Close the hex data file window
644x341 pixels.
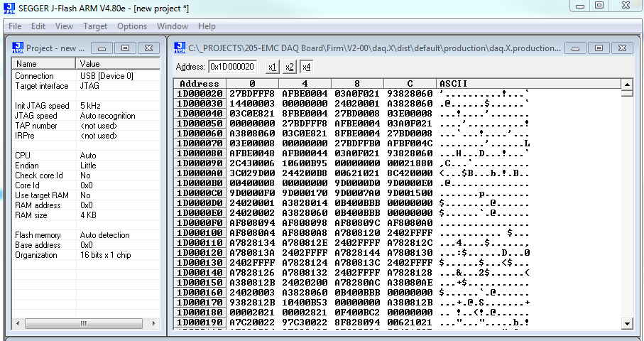622,48
